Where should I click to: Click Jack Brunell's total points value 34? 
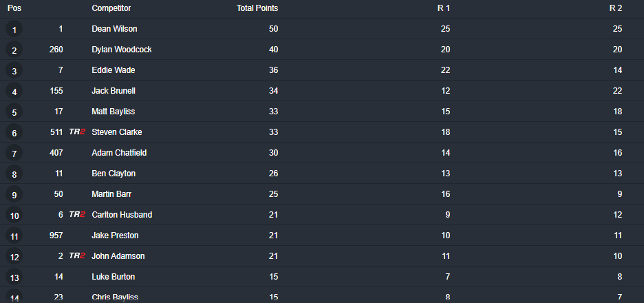(273, 91)
